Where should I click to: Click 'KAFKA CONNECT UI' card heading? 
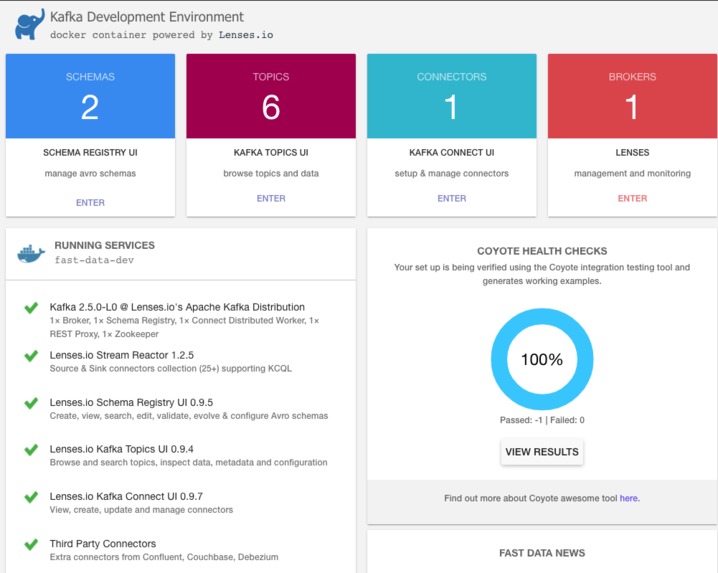point(452,153)
